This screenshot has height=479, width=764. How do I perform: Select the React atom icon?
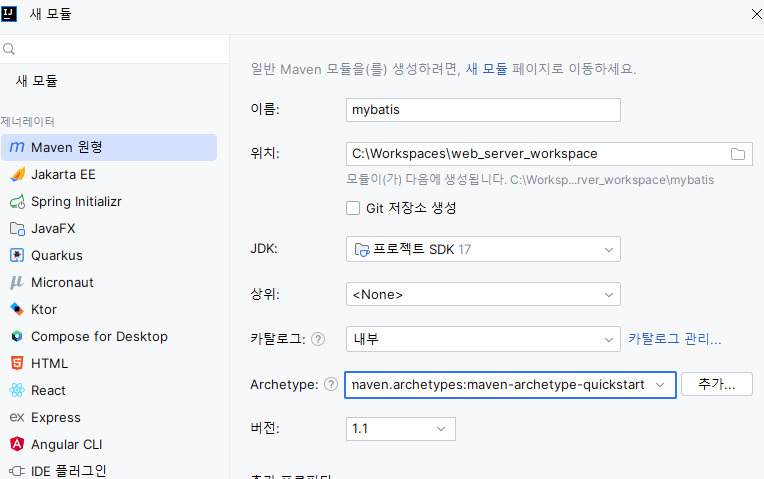tap(17, 390)
